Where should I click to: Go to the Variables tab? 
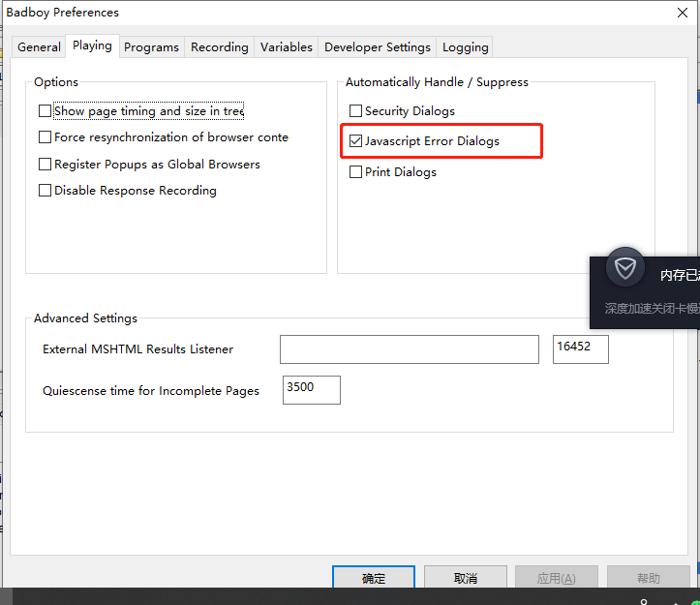(287, 46)
